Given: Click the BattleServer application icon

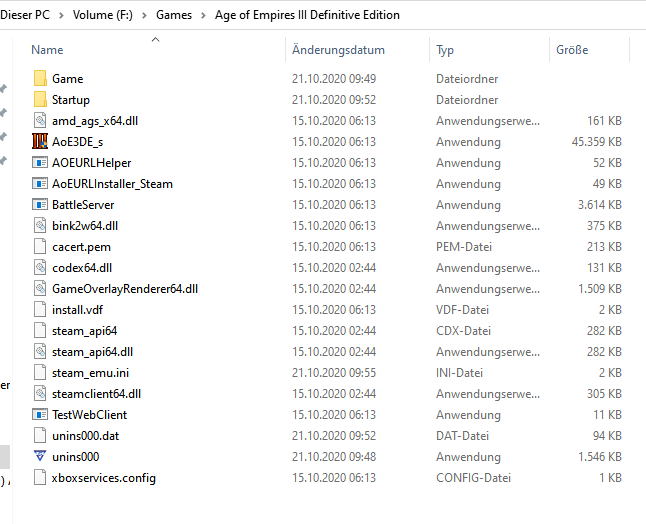Looking at the screenshot, I should (40, 204).
